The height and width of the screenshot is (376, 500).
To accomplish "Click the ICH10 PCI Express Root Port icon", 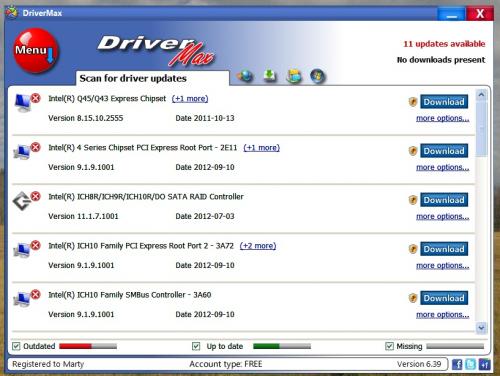I will tap(22, 250).
